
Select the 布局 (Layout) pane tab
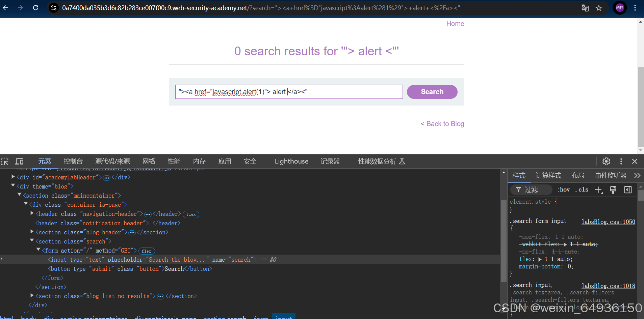click(x=578, y=176)
